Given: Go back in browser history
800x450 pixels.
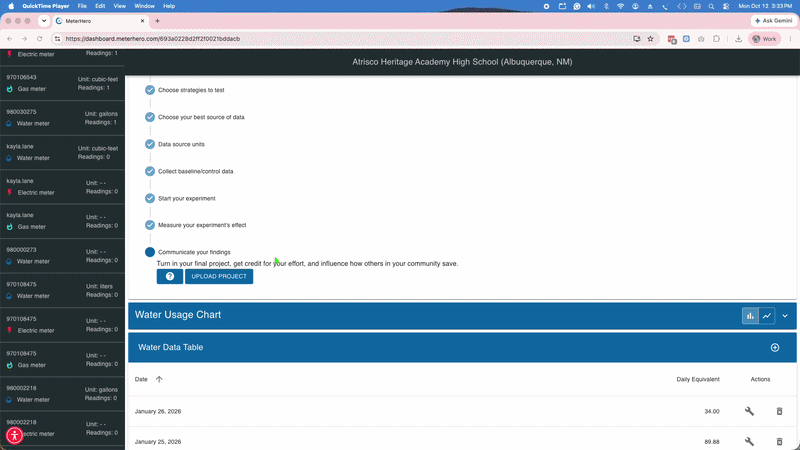Looking at the screenshot, I should 10,39.
